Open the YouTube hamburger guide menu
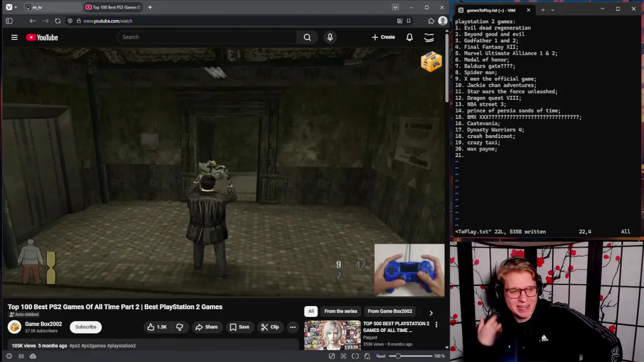Screen dimensions: 644x362 [x=15, y=37]
